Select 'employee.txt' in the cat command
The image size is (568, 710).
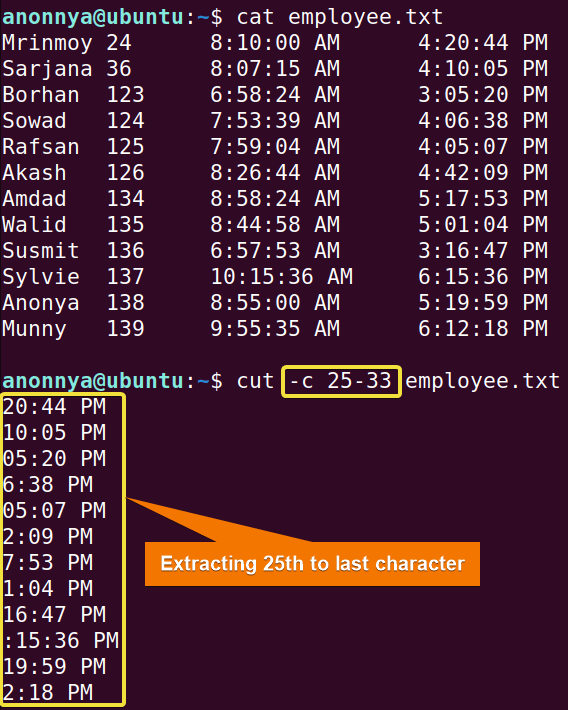(366, 18)
